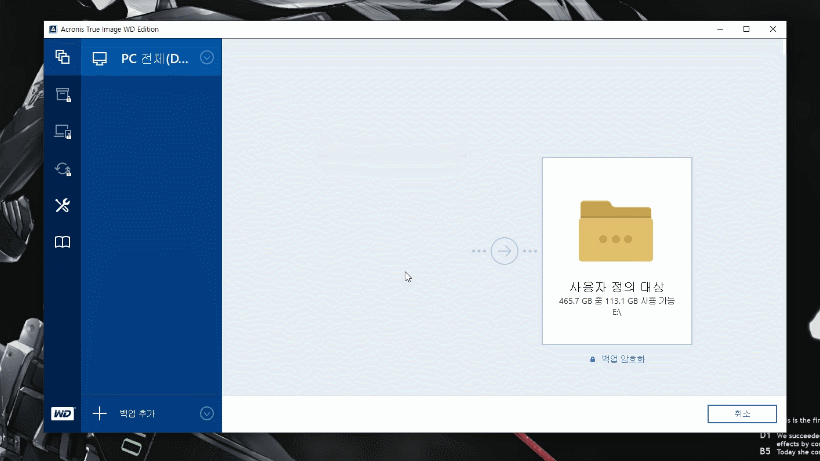Click the yellow folder destination icon
The image size is (820, 461).
click(616, 230)
